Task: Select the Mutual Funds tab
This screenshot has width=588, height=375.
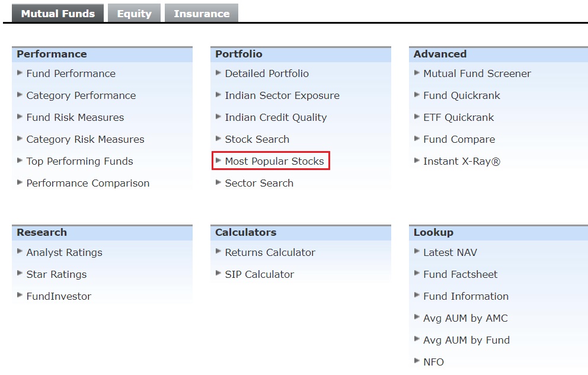Action: click(57, 14)
